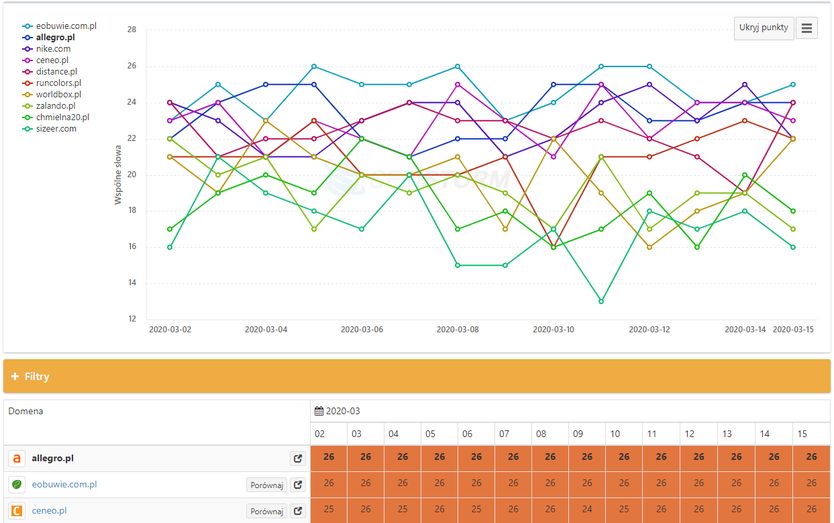Open ceneo.pl external link icon
This screenshot has width=834, height=523.
[298, 511]
